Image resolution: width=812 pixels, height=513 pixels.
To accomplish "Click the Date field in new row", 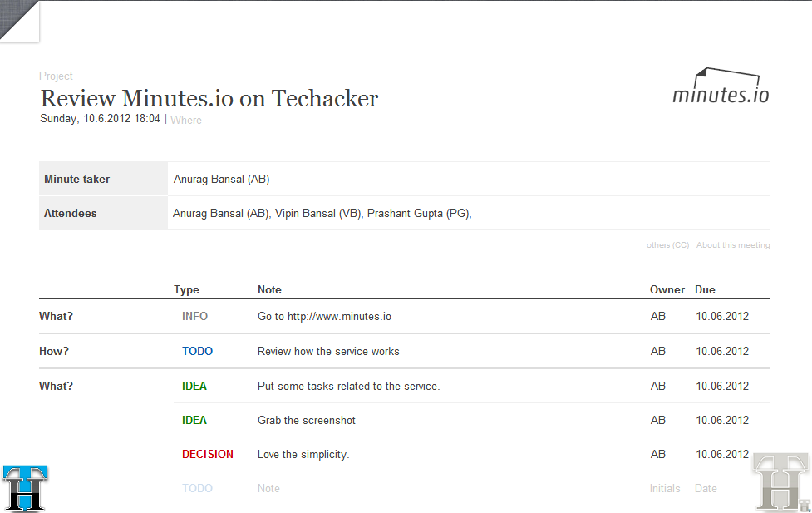I will pyautogui.click(x=706, y=489).
